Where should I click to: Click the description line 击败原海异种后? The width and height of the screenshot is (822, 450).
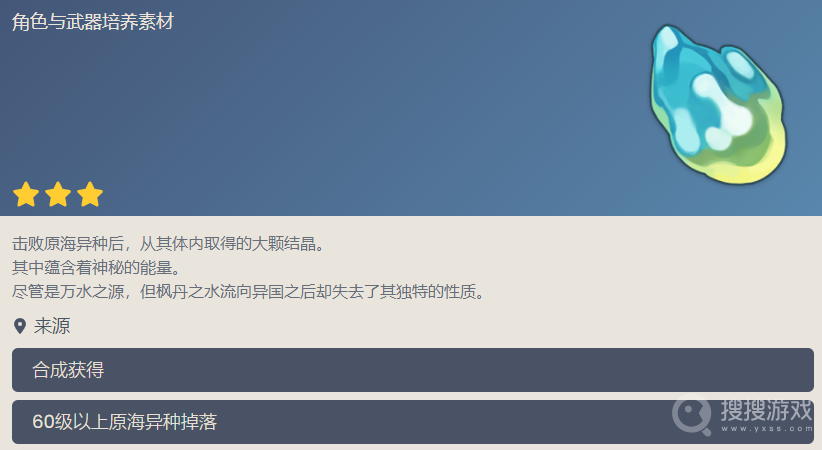coord(169,244)
